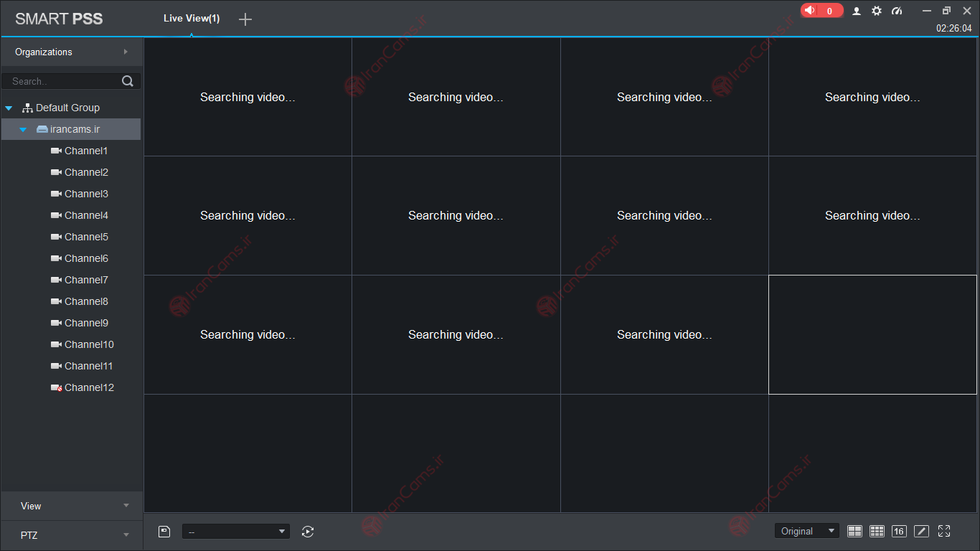Open the Original aspect ratio dropdown
Image resolution: width=980 pixels, height=551 pixels.
coord(807,531)
